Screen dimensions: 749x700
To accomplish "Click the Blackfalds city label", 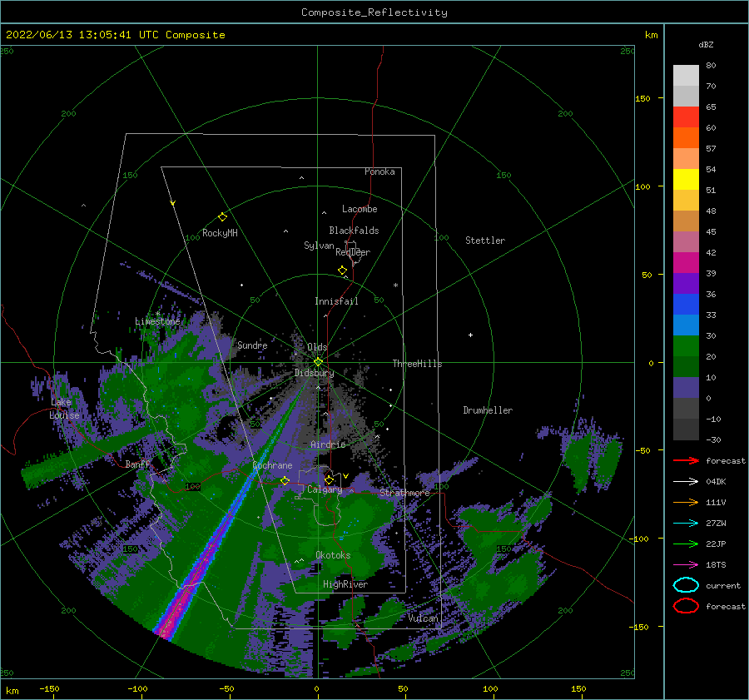I will point(354,231).
